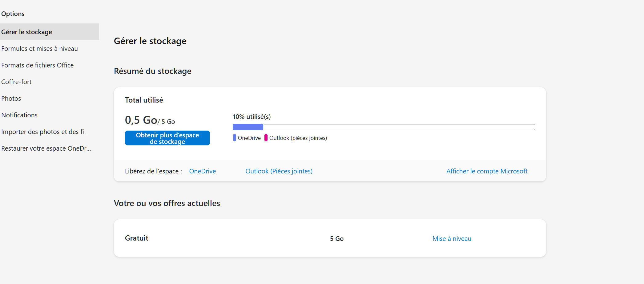This screenshot has width=644, height=284.
Task: Click Obtenir plus d'espace de stockage button
Action: tap(167, 138)
